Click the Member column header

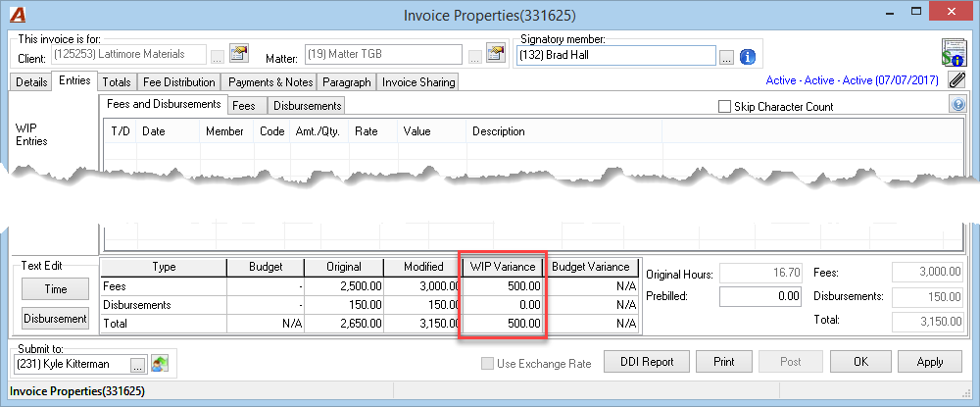pos(227,131)
